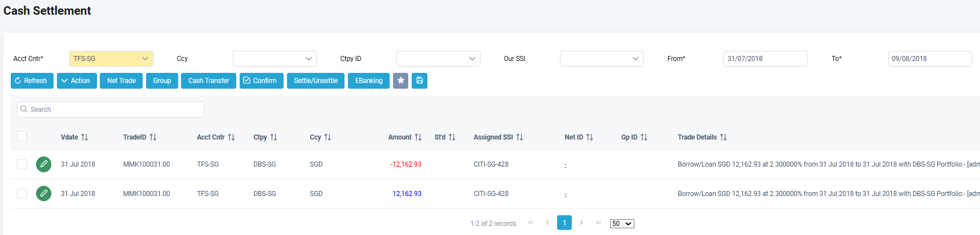Screen dimensions: 980x235
Task: Check the row with blue amount 12,162.93
Action: pos(22,194)
